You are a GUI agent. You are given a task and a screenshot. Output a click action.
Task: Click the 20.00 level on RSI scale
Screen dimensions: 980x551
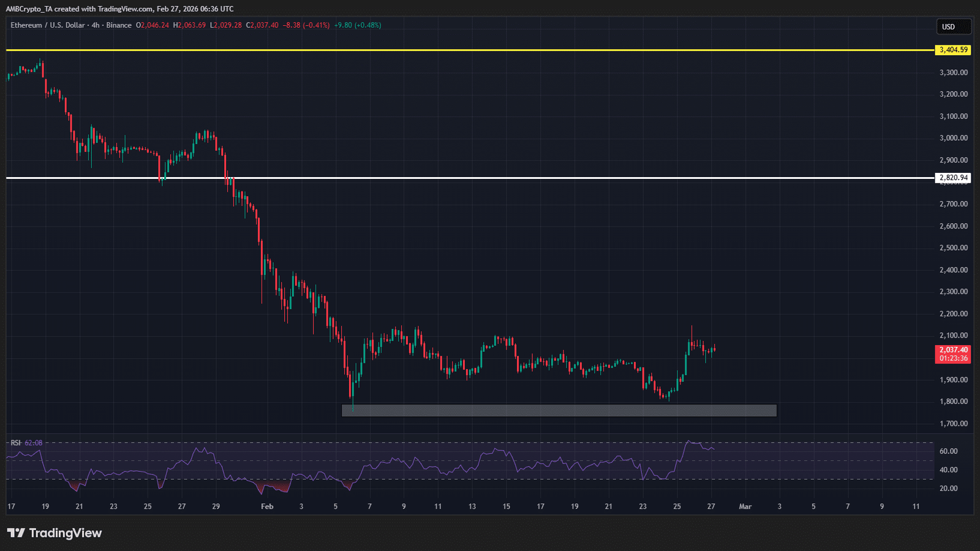[x=948, y=488]
